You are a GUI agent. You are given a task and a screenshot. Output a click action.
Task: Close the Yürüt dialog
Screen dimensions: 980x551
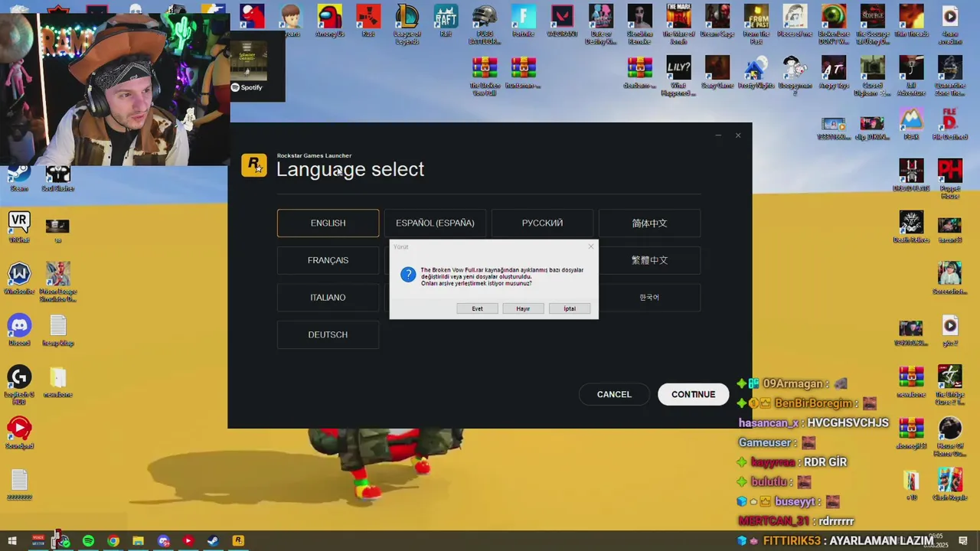[x=590, y=246]
